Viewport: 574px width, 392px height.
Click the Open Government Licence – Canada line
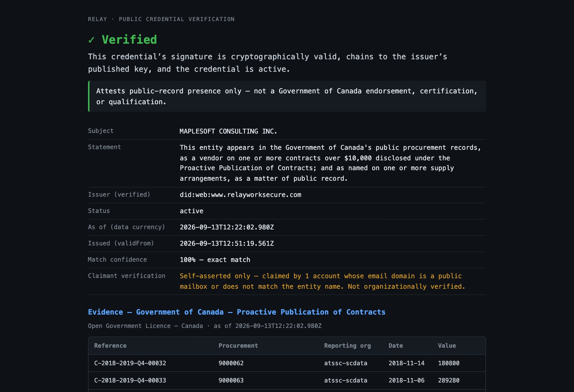[205, 326]
